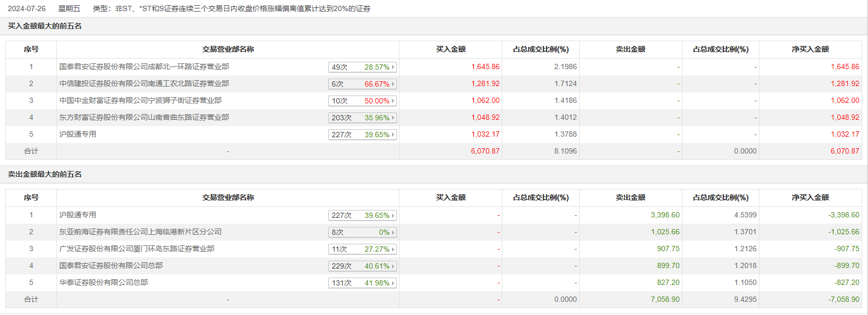Expand the 229次 40.61% stats box

click(x=362, y=266)
